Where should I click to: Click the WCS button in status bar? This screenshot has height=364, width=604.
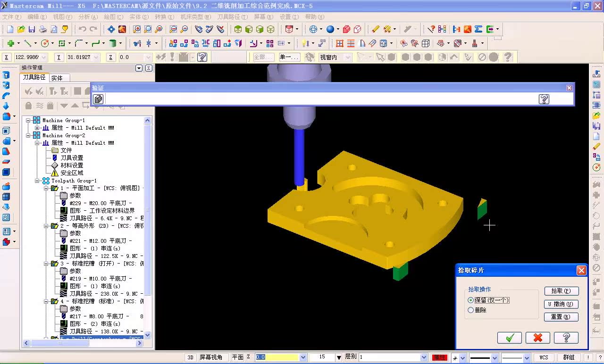tap(544, 357)
